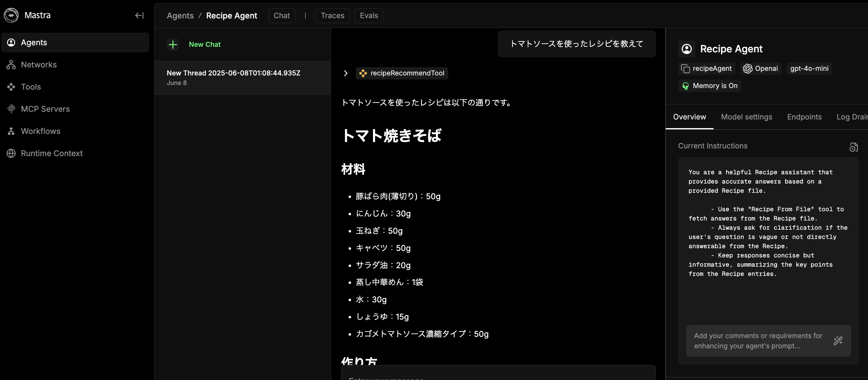Screen dimensions: 868x380
Task: Click the Openai provider badge
Action: click(760, 69)
